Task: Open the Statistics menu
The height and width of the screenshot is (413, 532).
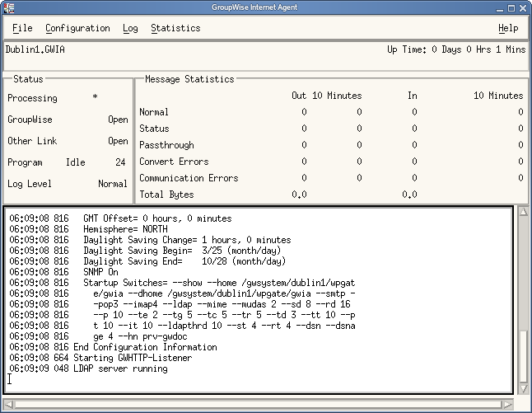Action: click(x=175, y=28)
